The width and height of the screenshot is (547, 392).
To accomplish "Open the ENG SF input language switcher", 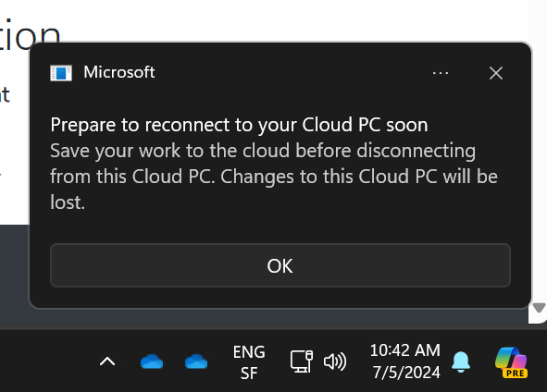I will [249, 362].
